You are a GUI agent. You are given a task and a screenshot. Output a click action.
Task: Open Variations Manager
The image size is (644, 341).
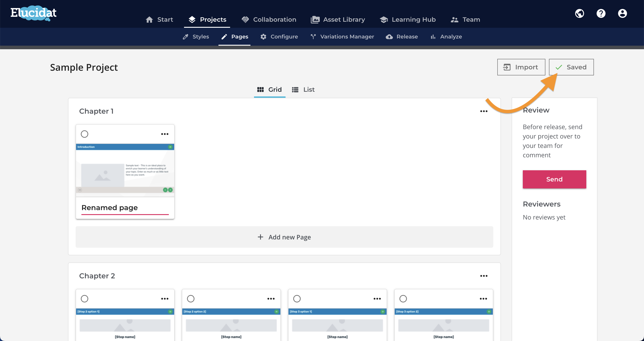click(x=342, y=36)
